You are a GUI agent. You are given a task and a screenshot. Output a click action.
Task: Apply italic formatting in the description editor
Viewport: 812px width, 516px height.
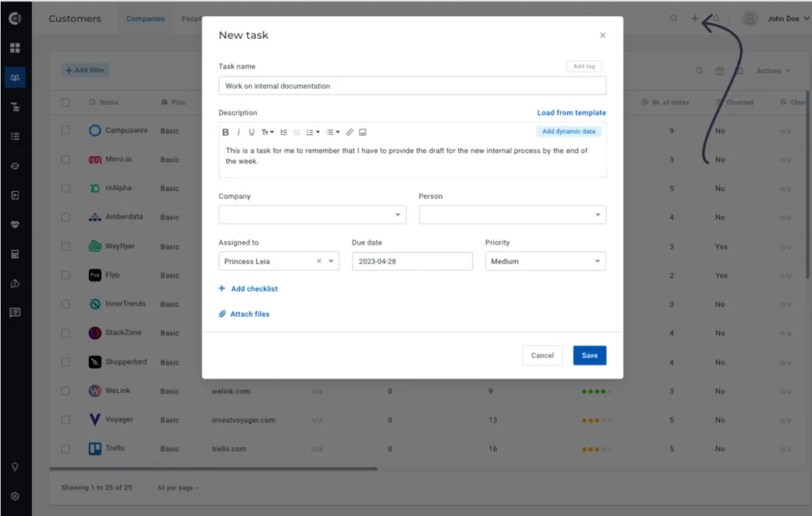[238, 132]
